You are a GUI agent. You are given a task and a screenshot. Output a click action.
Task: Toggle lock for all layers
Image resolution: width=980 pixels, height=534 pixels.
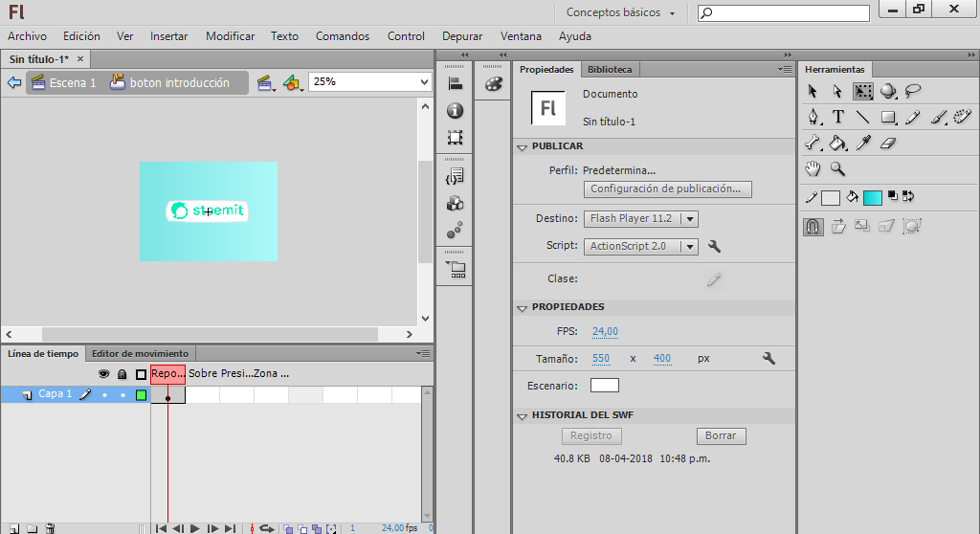(x=122, y=374)
